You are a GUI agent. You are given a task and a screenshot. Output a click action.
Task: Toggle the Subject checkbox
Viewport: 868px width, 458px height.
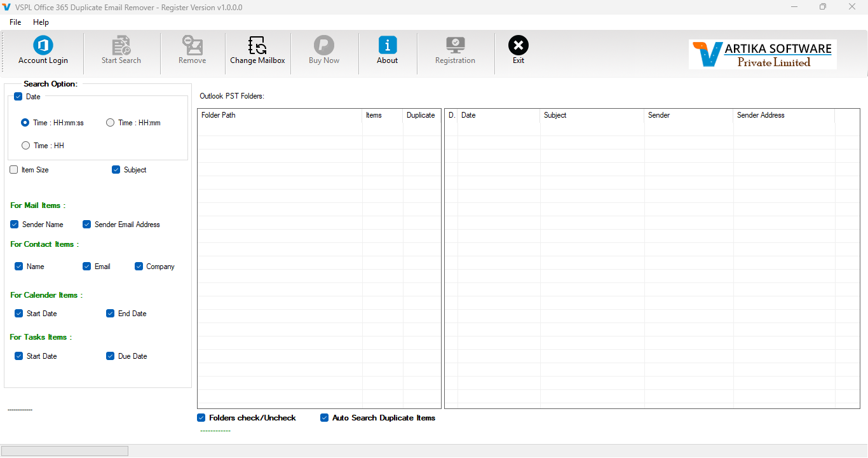[116, 170]
